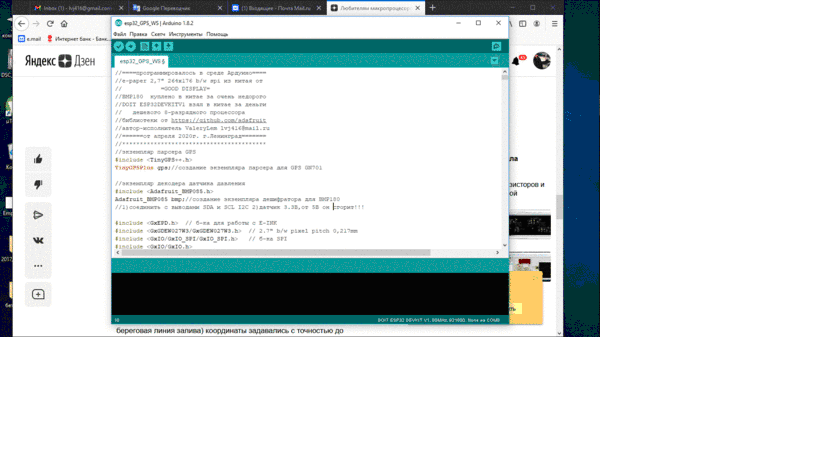819x460 pixels.
Task: Click the add-to-collection plus icon on Zen sidebar
Action: pyautogui.click(x=38, y=294)
